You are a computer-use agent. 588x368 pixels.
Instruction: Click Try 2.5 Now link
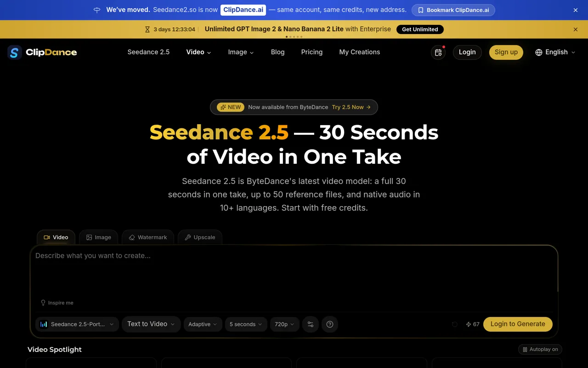click(x=351, y=107)
